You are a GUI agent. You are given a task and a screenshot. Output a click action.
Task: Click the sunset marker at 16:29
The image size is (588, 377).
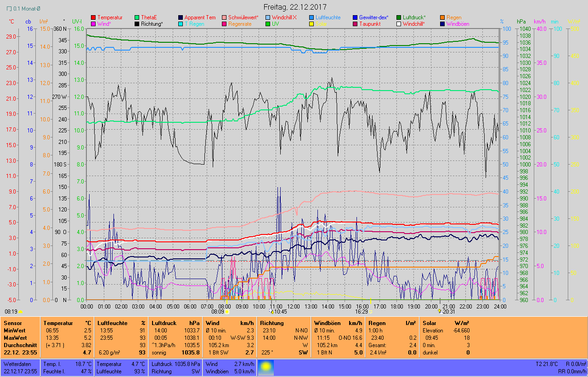coord(371,312)
